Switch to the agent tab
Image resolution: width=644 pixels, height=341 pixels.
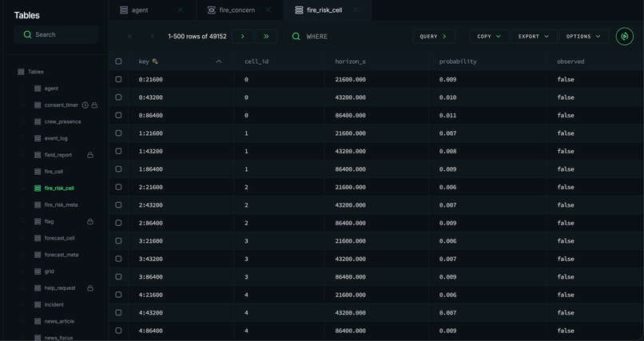(152, 10)
